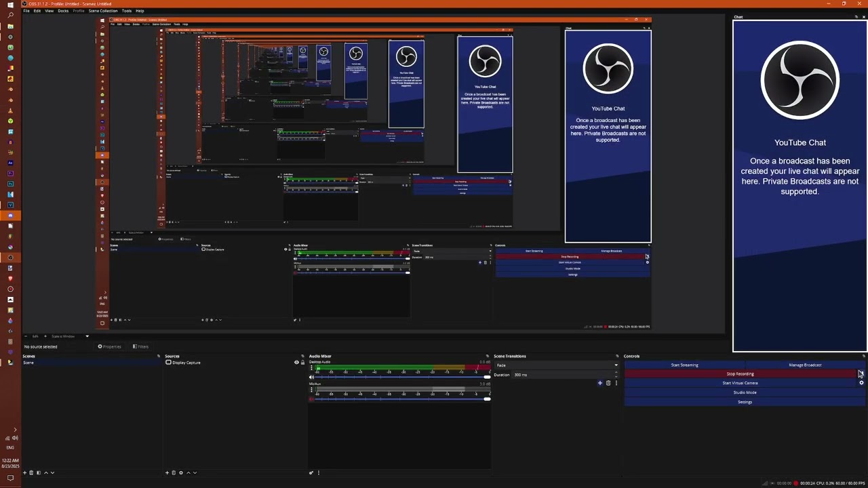Click the Start Virtual Camera button

pyautogui.click(x=741, y=383)
